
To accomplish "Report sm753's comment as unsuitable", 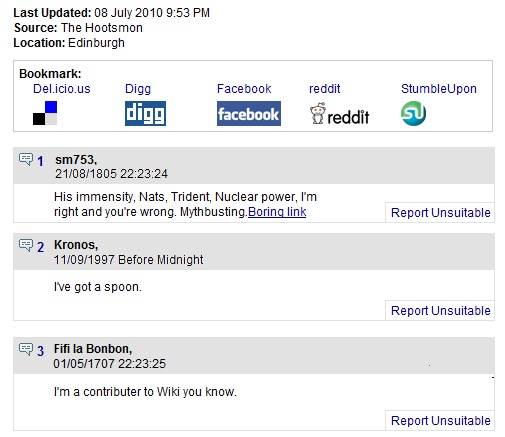I will 440,213.
